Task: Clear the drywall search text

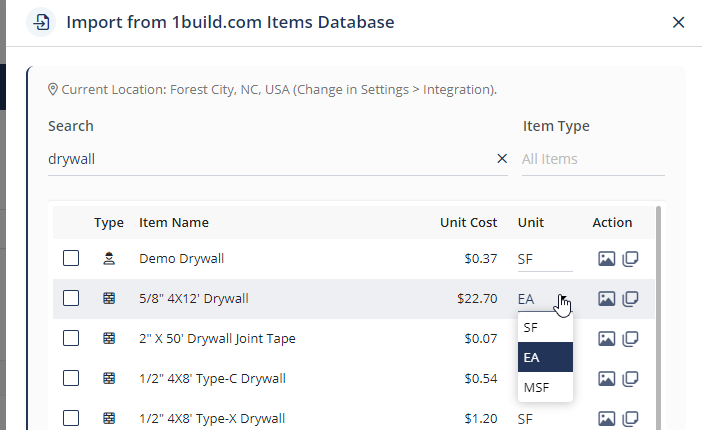Action: pos(502,159)
